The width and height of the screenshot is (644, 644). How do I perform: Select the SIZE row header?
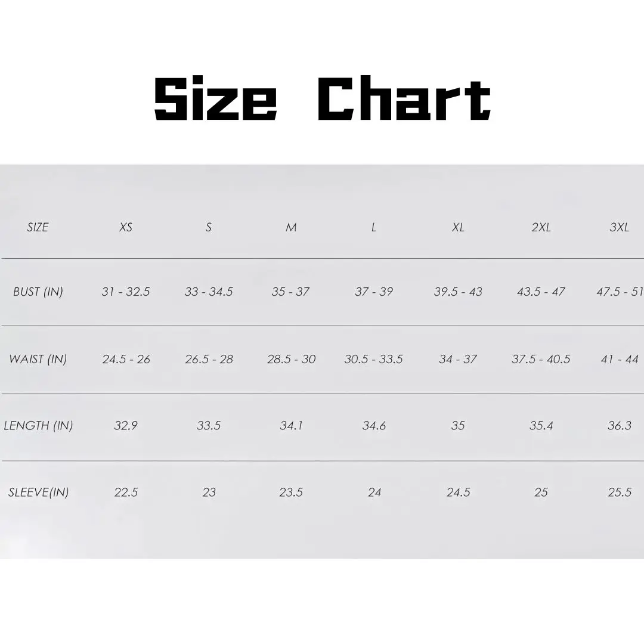click(38, 227)
